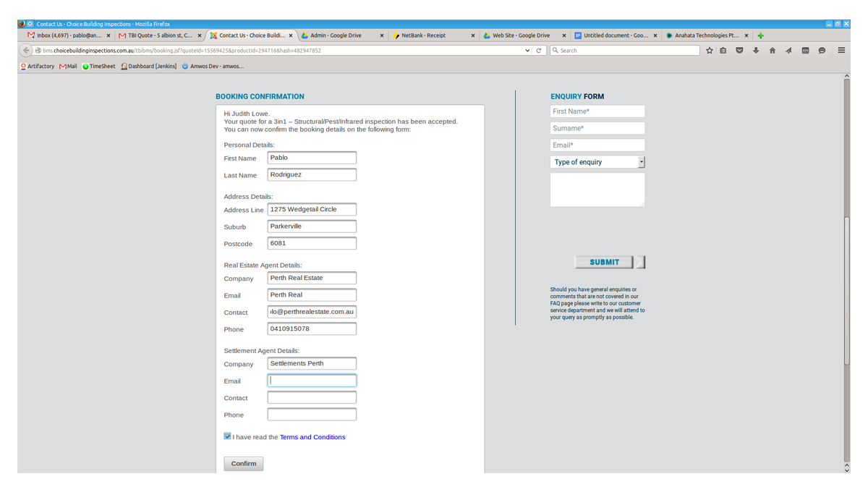Click Real Estate Agent Company field
Image resolution: width=868 pixels, height=492 pixels.
pos(312,278)
